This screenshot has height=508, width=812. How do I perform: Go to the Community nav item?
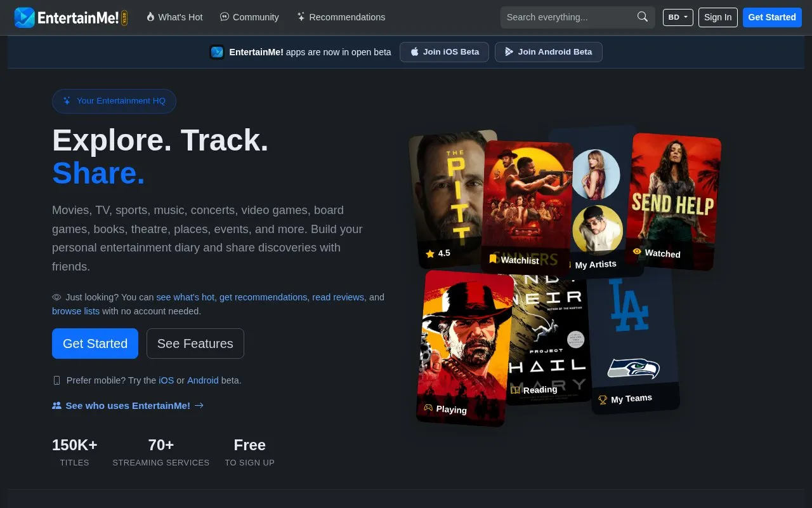[249, 17]
